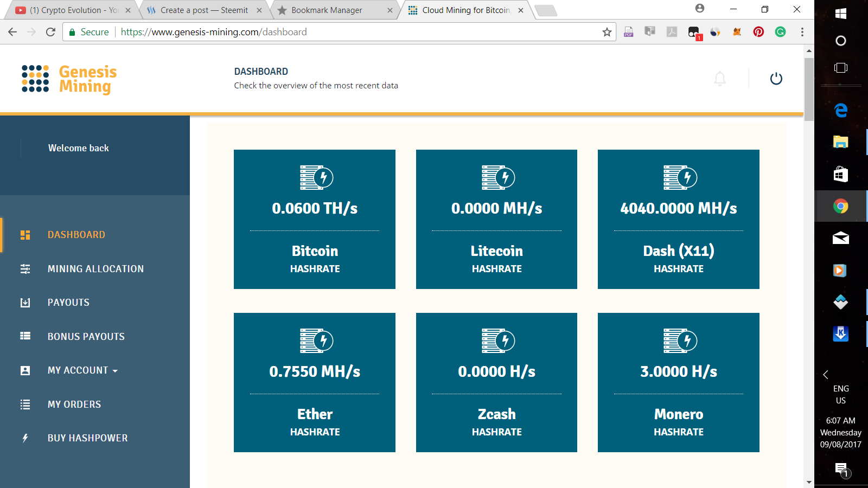Click the My Orders list icon

pyautogui.click(x=25, y=404)
